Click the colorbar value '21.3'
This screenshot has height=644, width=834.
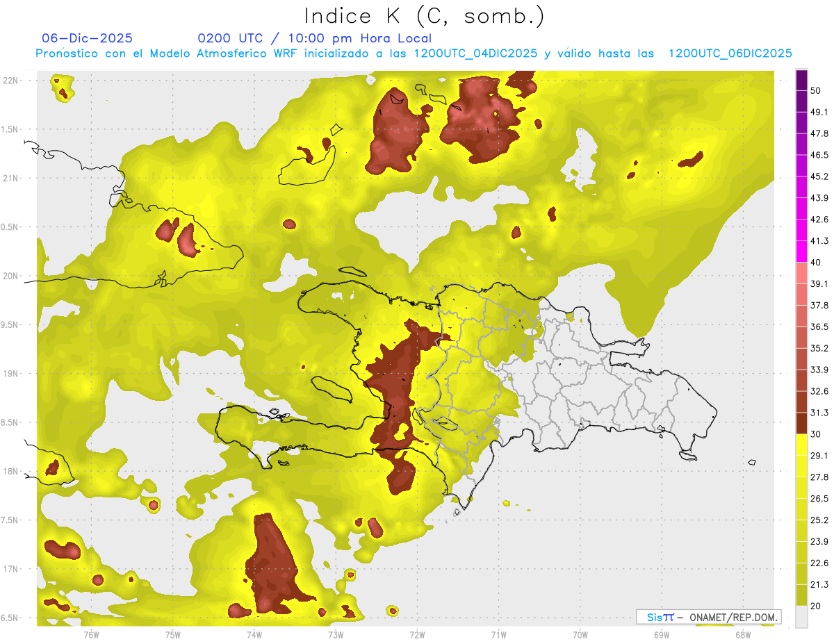(x=819, y=584)
